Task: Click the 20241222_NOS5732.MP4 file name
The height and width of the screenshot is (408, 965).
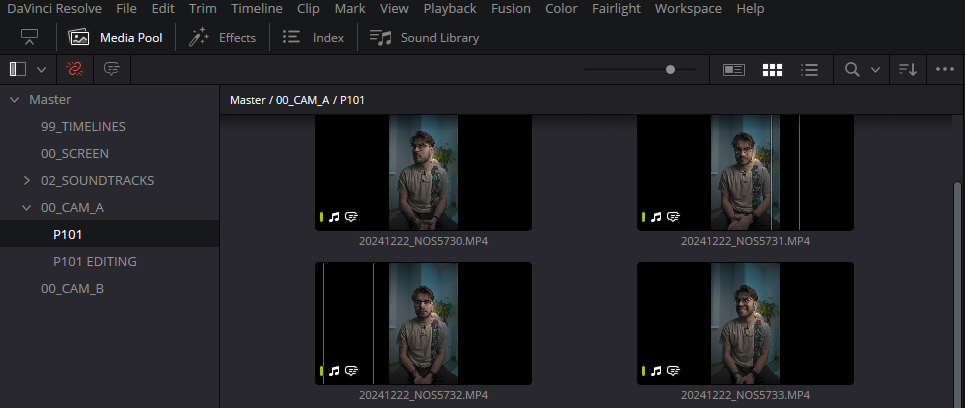Action: point(423,394)
